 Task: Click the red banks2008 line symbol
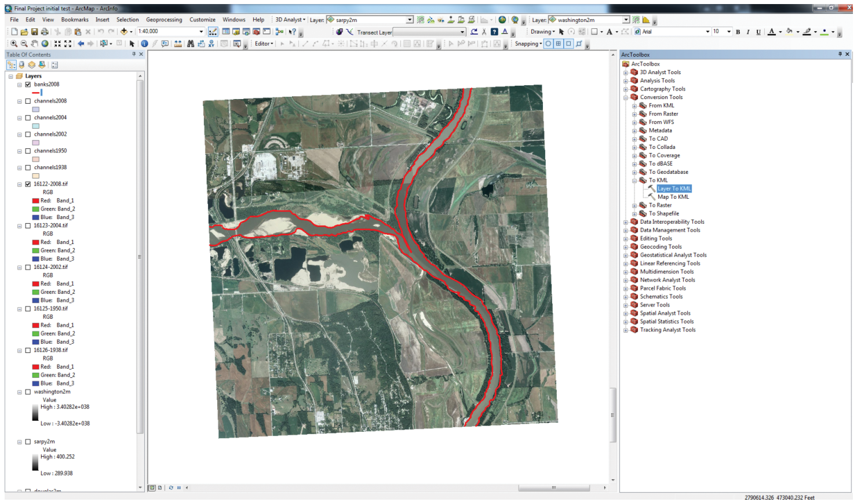37,93
